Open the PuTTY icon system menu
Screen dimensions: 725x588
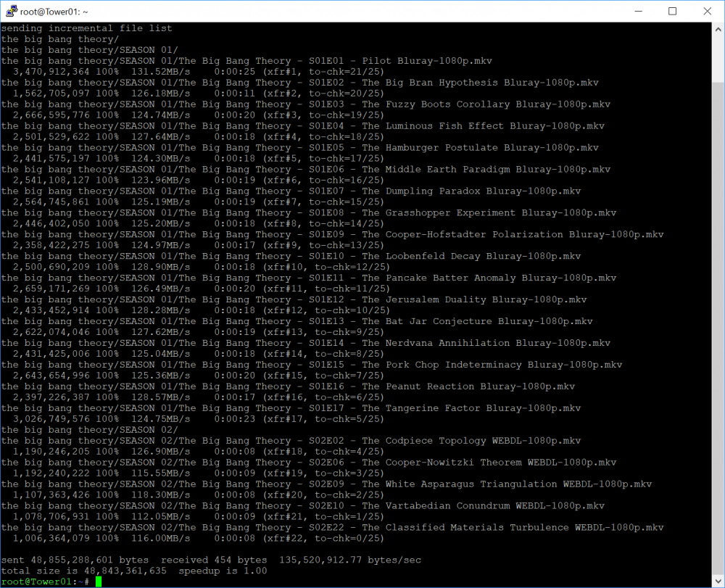pyautogui.click(x=11, y=11)
